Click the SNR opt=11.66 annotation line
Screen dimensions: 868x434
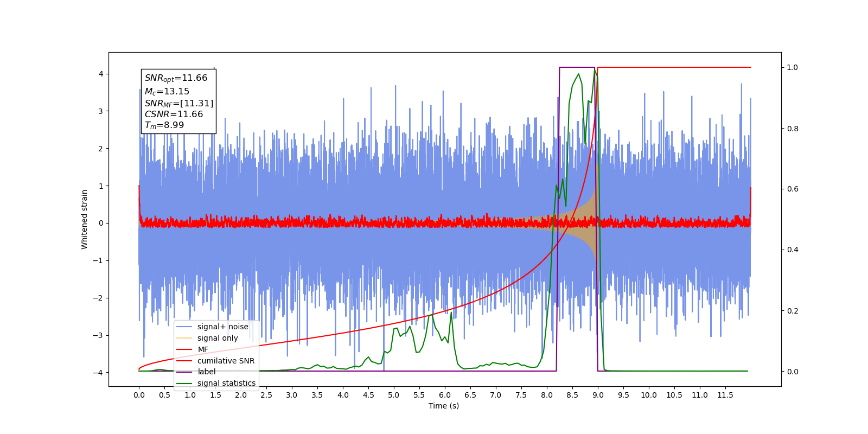point(176,78)
